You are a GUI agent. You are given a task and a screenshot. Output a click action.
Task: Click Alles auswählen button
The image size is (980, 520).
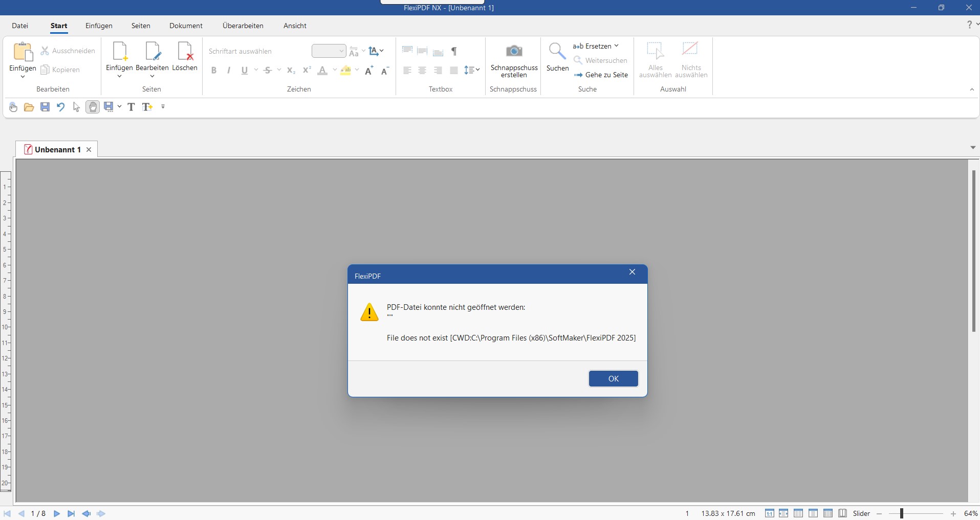655,60
